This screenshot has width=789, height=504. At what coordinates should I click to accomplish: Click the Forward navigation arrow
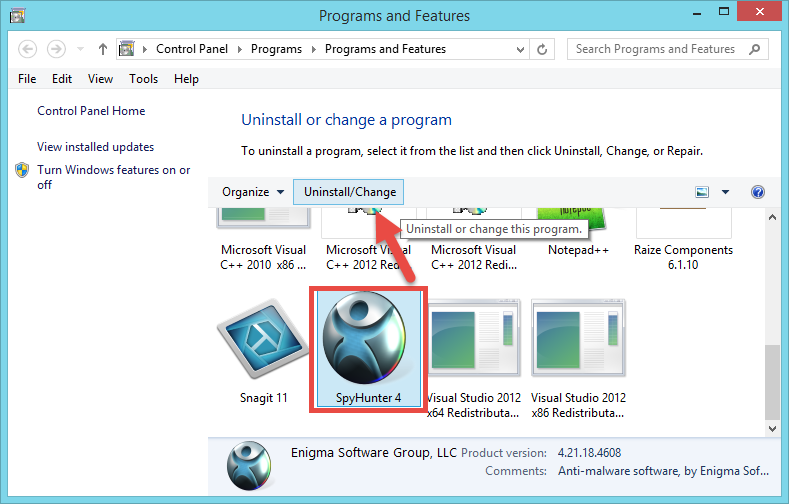click(x=56, y=49)
